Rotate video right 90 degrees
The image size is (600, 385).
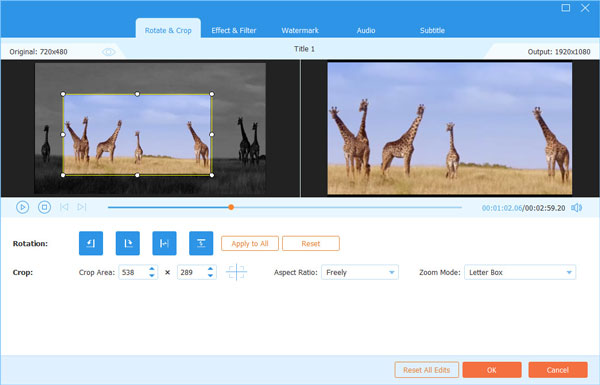point(127,243)
